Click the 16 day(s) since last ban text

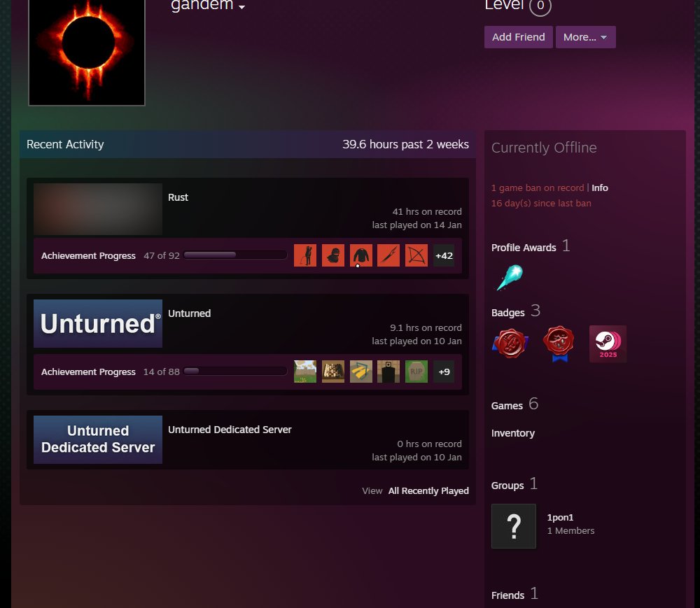(x=541, y=203)
